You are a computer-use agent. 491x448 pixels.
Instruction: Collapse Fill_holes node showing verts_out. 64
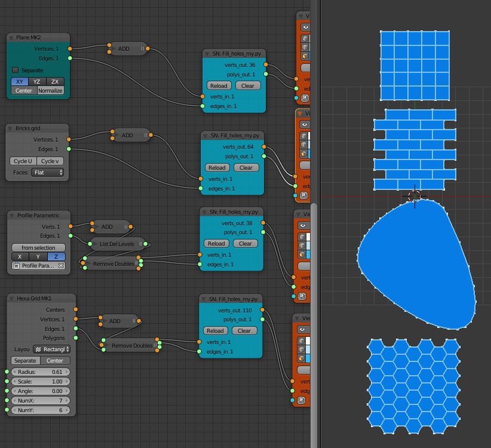click(x=205, y=136)
